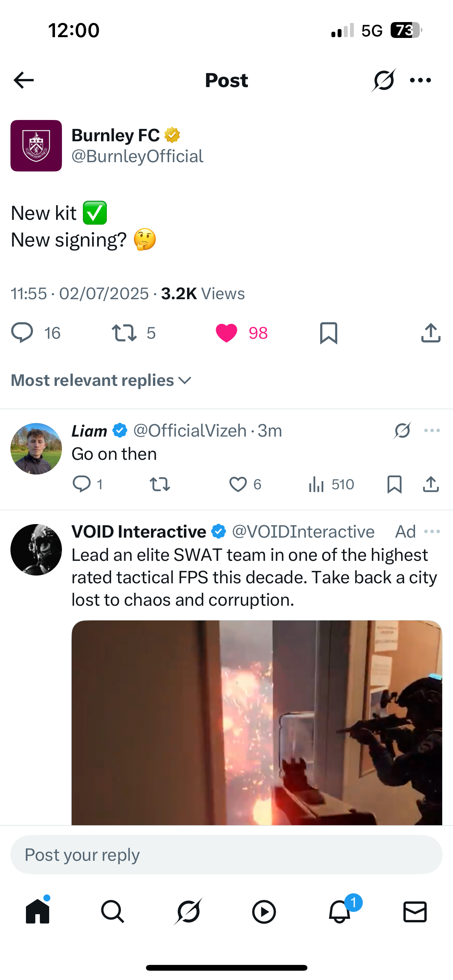The width and height of the screenshot is (453, 980).
Task: Unlike the Burnley FC post
Action: tap(226, 332)
